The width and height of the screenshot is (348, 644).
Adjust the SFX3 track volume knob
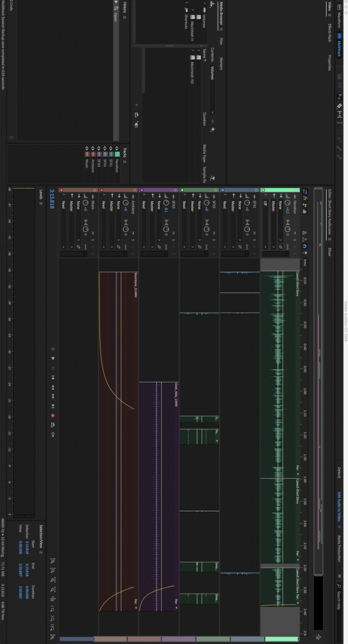click(166, 203)
